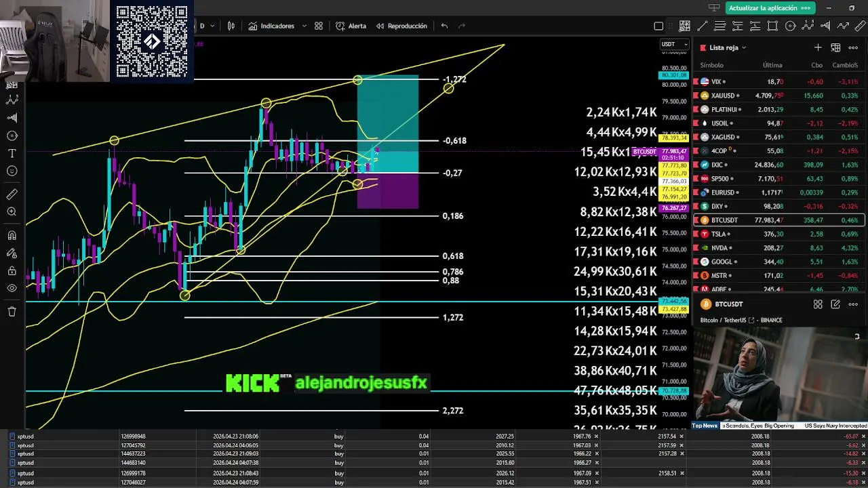Activate the zoom in magnifier tool
The height and width of the screenshot is (488, 868).
[12, 212]
